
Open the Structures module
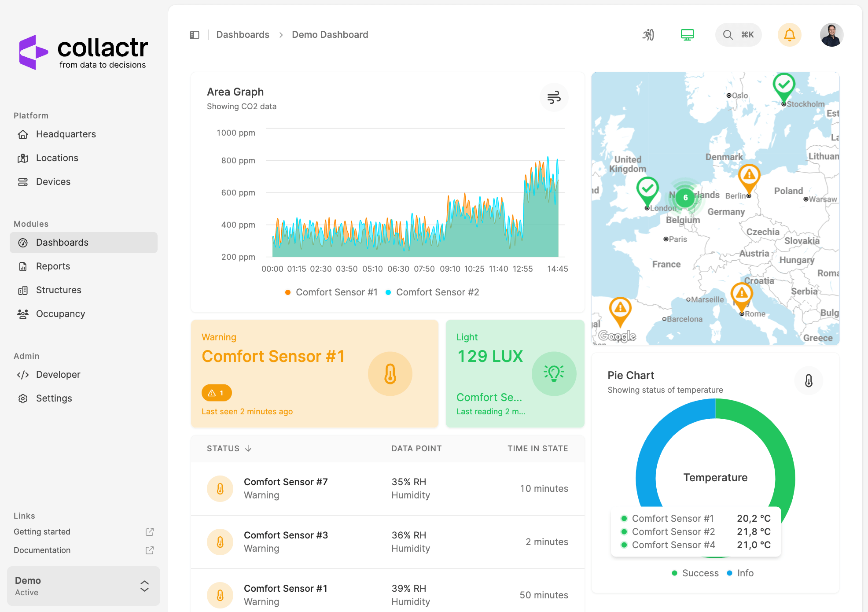tap(59, 290)
